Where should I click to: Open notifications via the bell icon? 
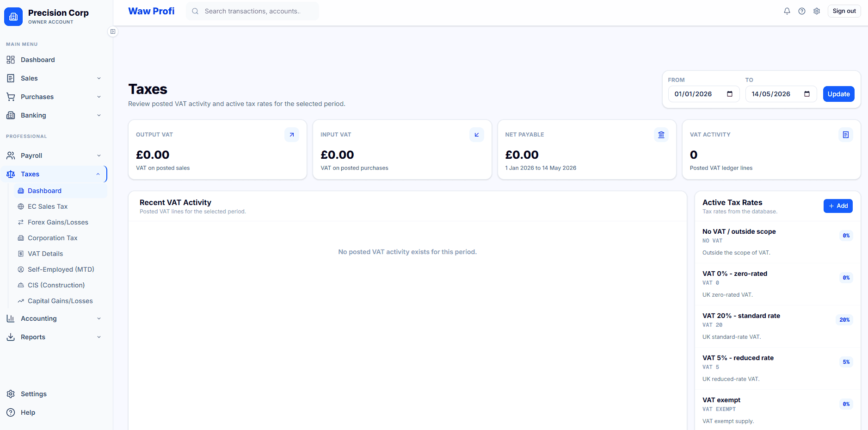pyautogui.click(x=787, y=11)
